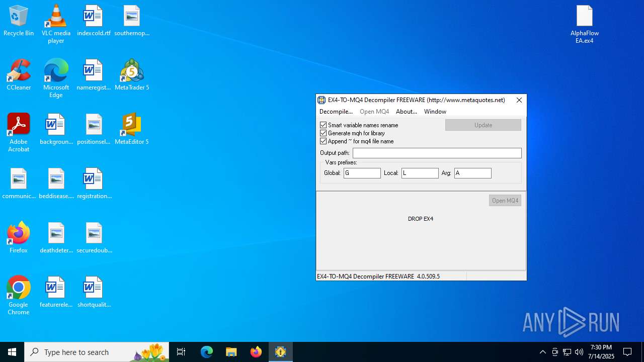Uncheck Smart variable names rename

click(324, 125)
